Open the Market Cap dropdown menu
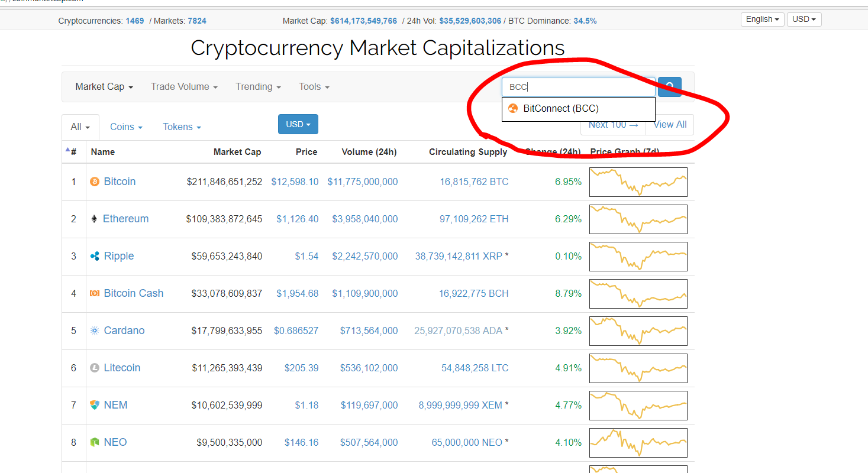This screenshot has width=868, height=473. 104,86
